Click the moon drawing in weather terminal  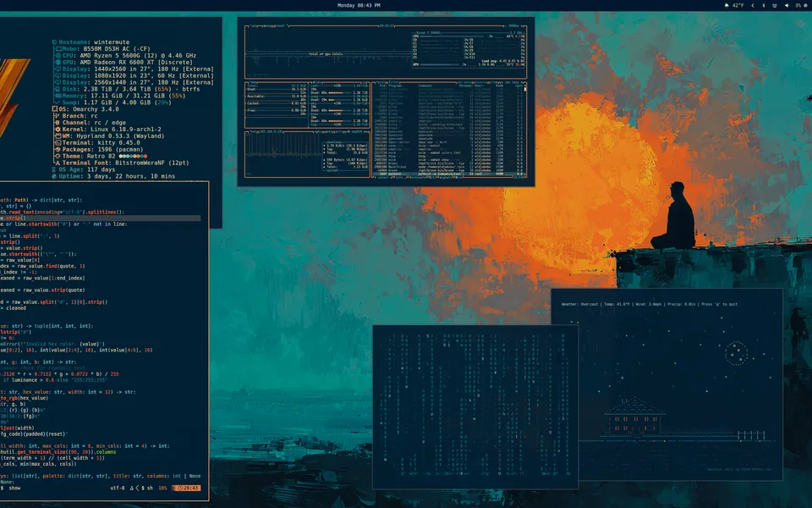[736, 353]
